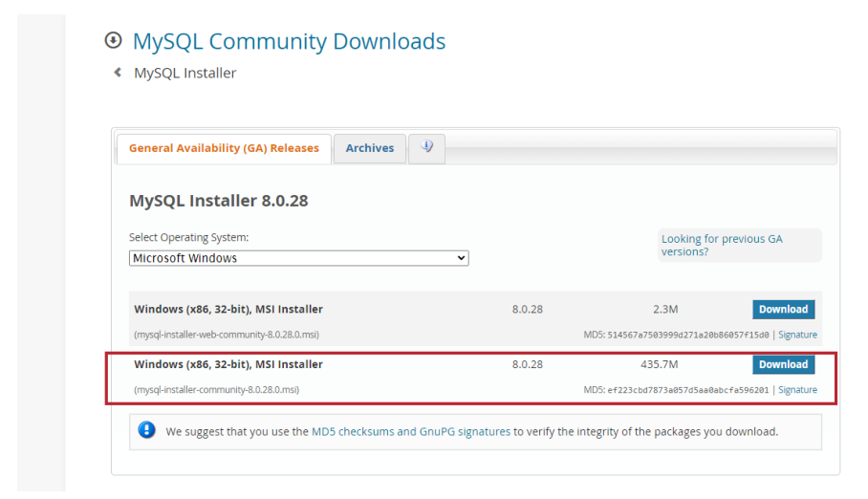
Task: Click the back chevron before MySQL Installer
Action: 118,73
